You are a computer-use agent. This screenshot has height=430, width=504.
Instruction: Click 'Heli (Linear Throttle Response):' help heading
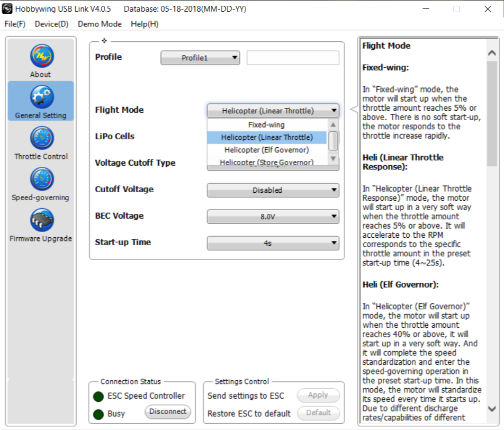point(403,162)
